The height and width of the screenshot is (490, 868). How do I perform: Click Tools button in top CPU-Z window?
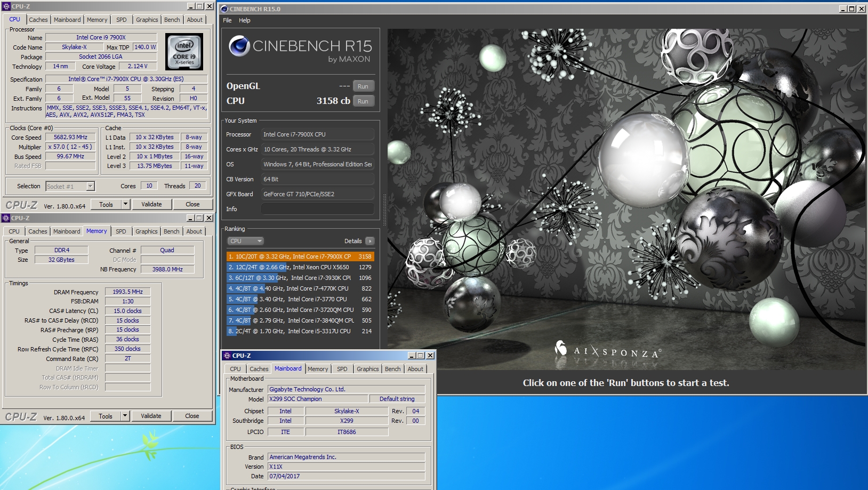click(x=106, y=204)
